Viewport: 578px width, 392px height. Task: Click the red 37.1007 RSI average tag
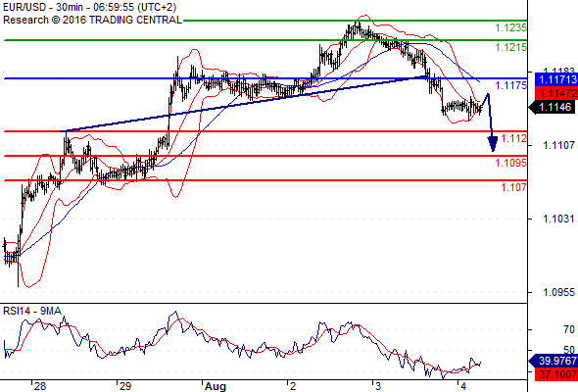[555, 374]
